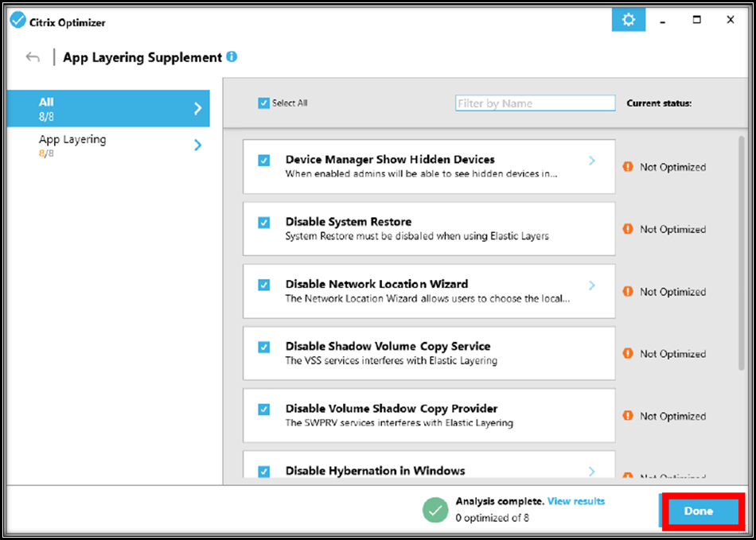Click the Filter by Name field

535,103
